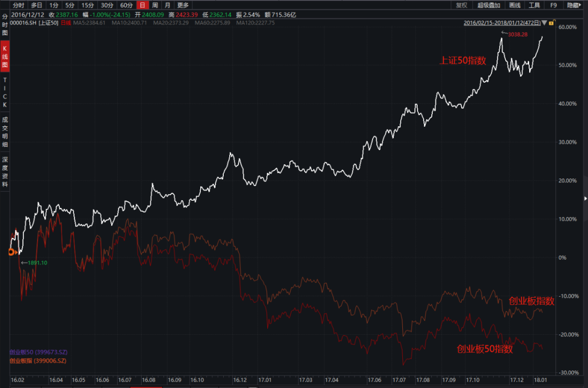Collapse side panel with 隐藏 button

573,5
